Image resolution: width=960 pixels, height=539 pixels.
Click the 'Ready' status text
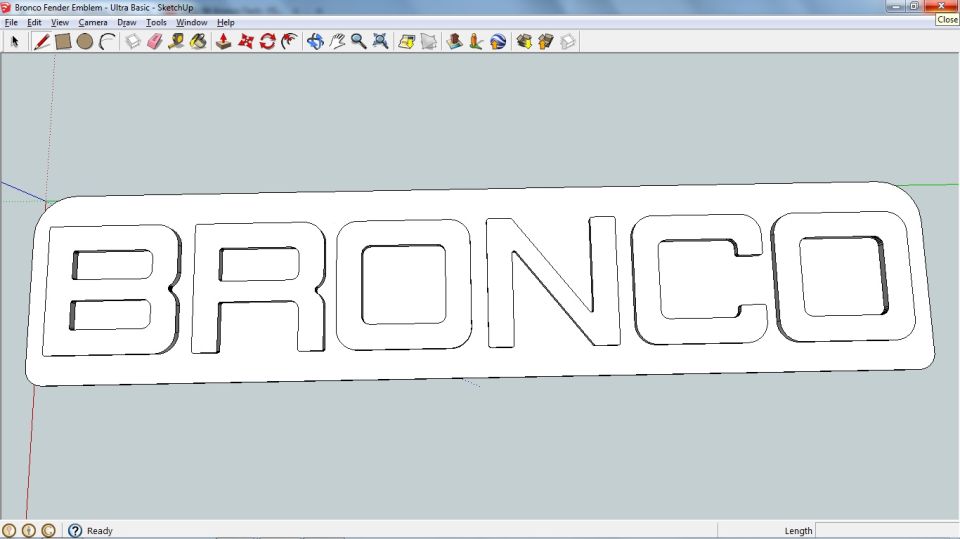click(100, 531)
